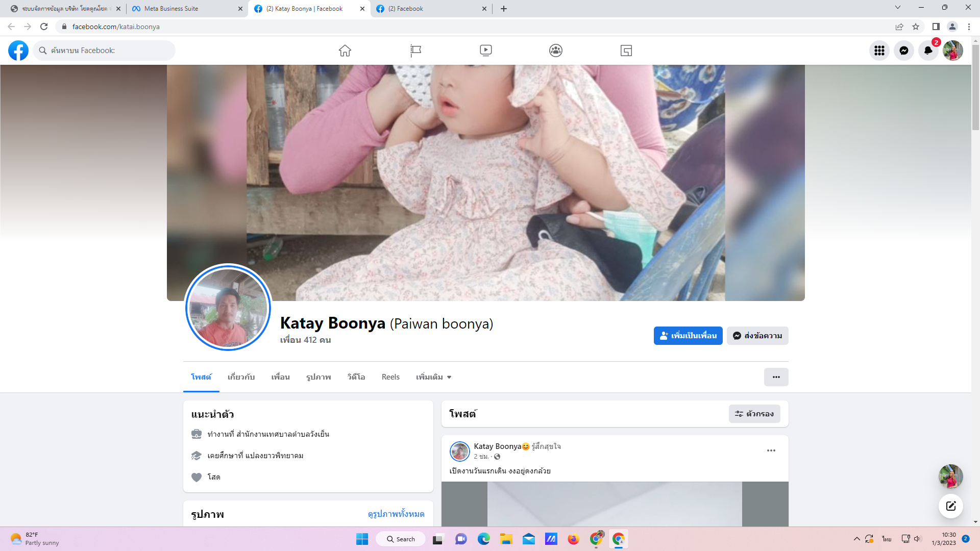Open the notifications bell icon

(x=928, y=51)
